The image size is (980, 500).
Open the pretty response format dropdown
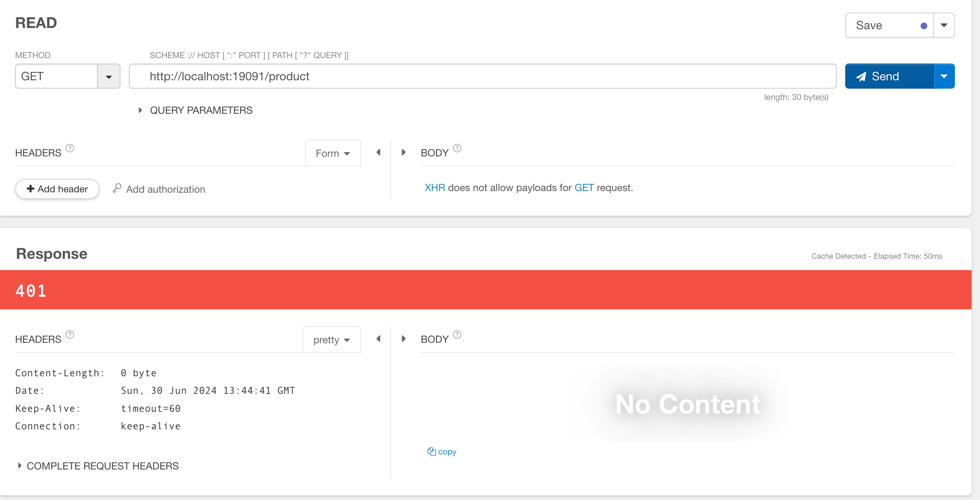tap(331, 340)
